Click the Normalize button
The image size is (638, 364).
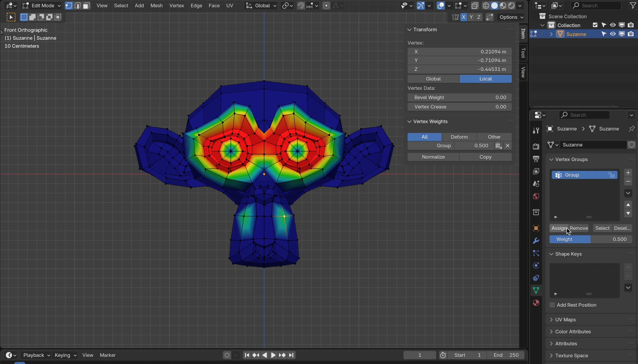coord(433,157)
